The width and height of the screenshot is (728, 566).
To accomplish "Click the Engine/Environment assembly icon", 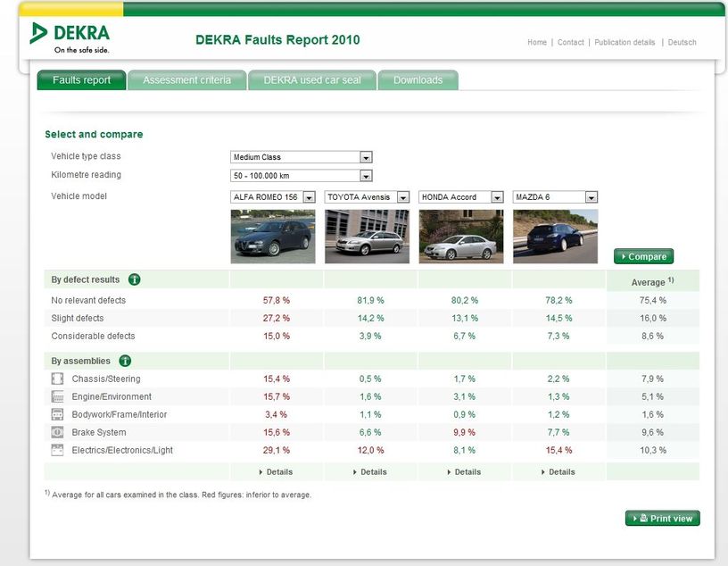I will pyautogui.click(x=57, y=396).
